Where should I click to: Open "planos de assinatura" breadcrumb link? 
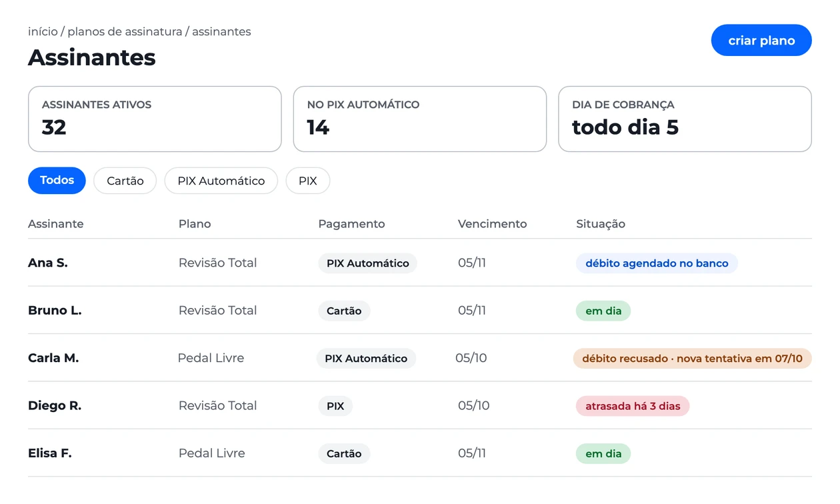(125, 31)
